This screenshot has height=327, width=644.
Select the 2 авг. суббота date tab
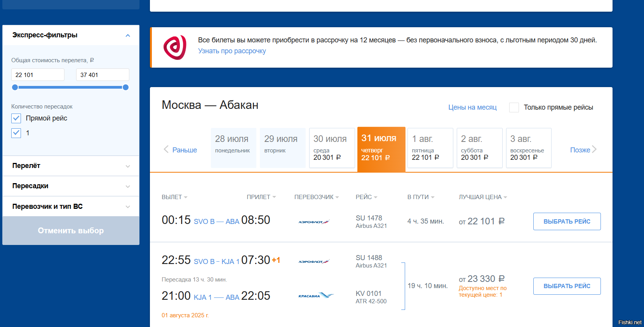coord(480,148)
